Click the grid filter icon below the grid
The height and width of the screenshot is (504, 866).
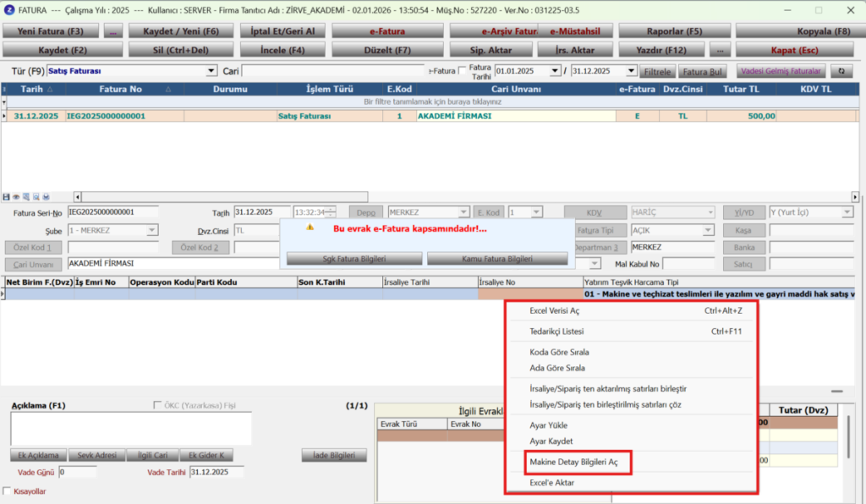(x=26, y=197)
